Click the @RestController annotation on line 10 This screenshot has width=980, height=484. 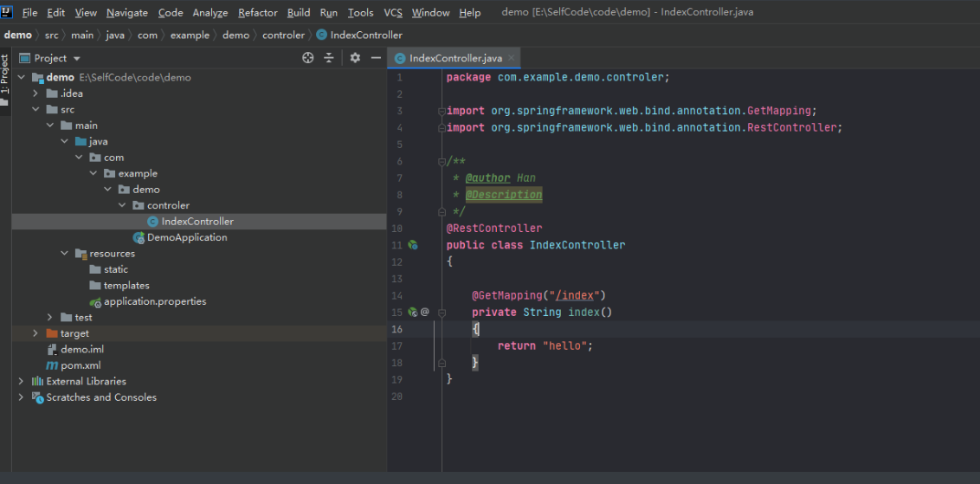[494, 229]
